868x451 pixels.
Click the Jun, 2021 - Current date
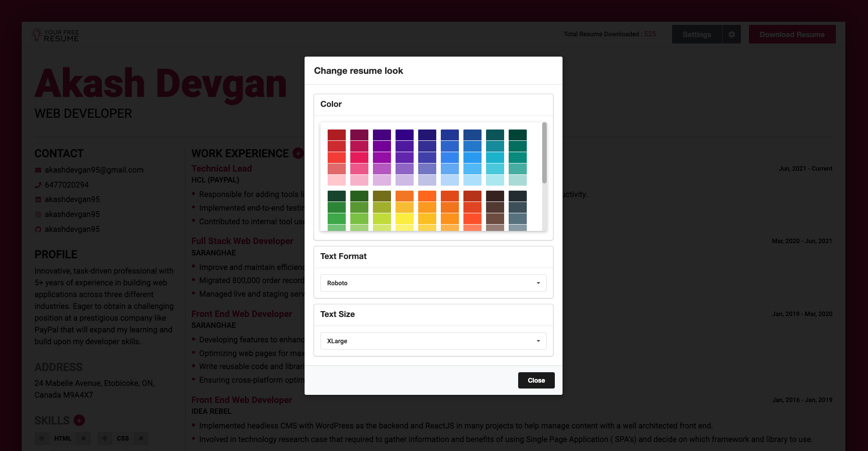806,168
